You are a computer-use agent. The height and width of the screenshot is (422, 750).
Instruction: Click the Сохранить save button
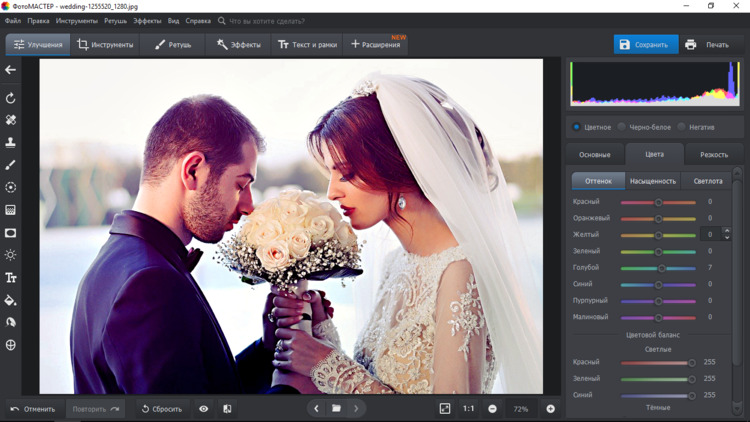645,45
